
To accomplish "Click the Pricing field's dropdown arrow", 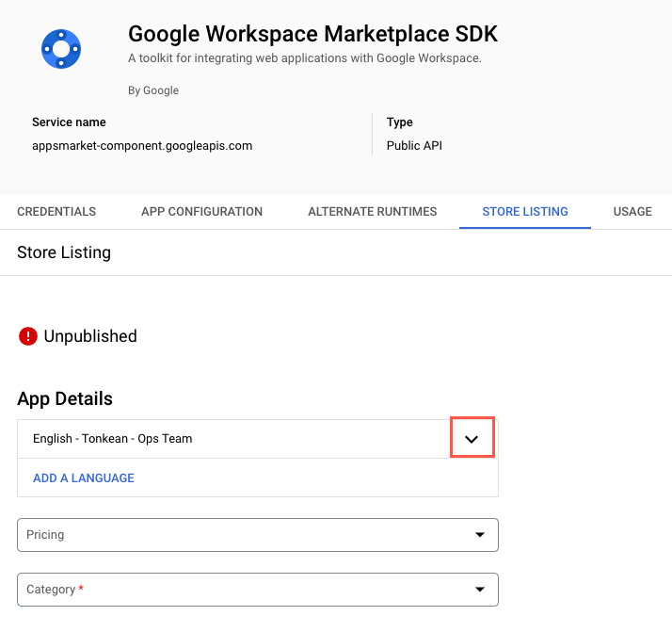I will tap(480, 535).
